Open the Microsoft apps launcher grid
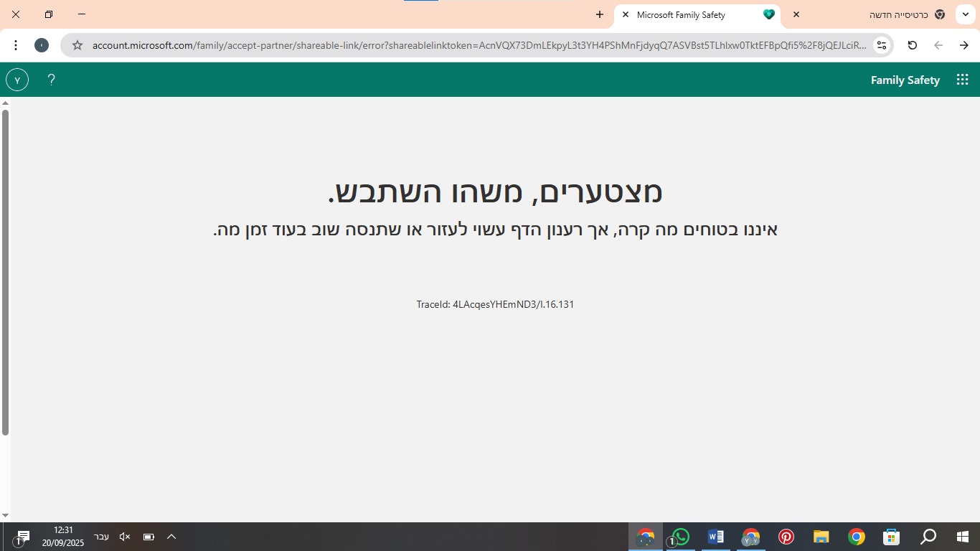The height and width of the screenshot is (551, 980). click(963, 80)
